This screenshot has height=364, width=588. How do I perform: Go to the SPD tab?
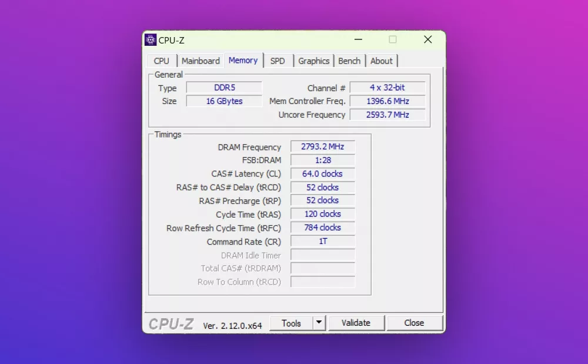click(278, 61)
